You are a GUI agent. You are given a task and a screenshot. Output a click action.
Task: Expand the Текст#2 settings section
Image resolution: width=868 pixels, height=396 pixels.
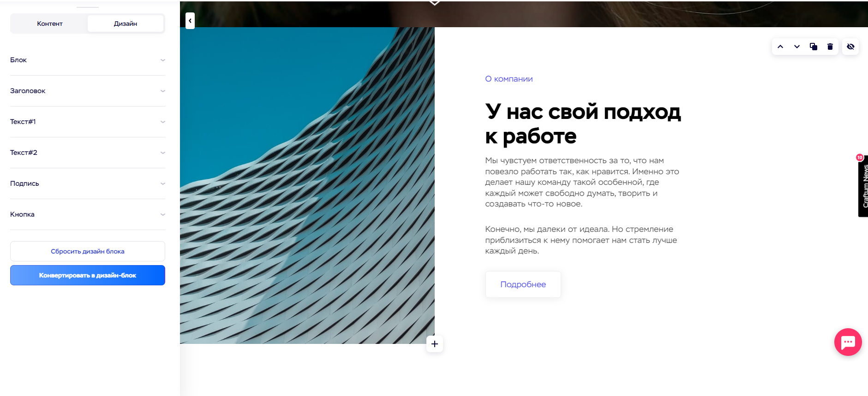click(88, 153)
